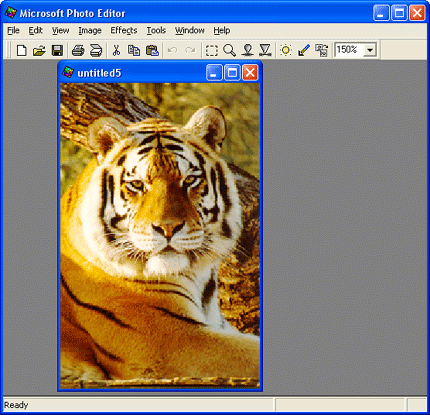Choose the Zoom magnifier tool

(x=229, y=51)
